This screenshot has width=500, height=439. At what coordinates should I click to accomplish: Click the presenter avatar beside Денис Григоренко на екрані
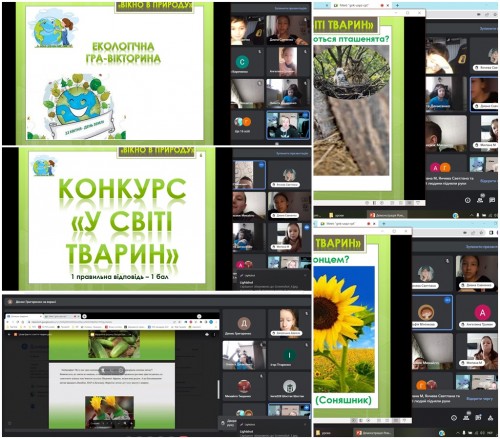(10, 302)
